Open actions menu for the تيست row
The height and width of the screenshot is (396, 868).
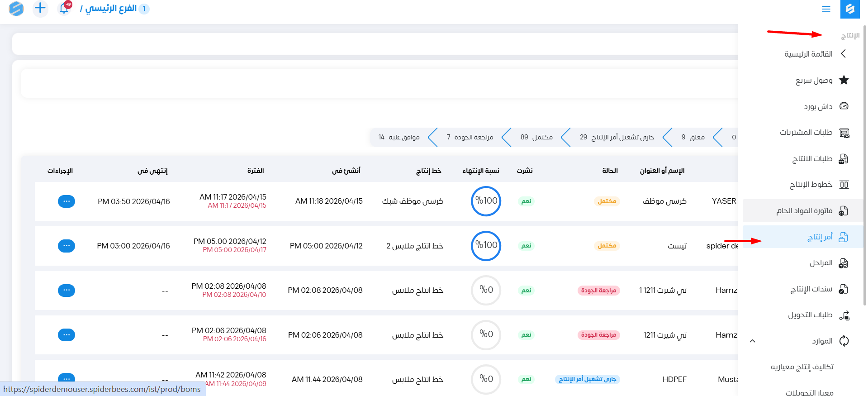coord(66,246)
